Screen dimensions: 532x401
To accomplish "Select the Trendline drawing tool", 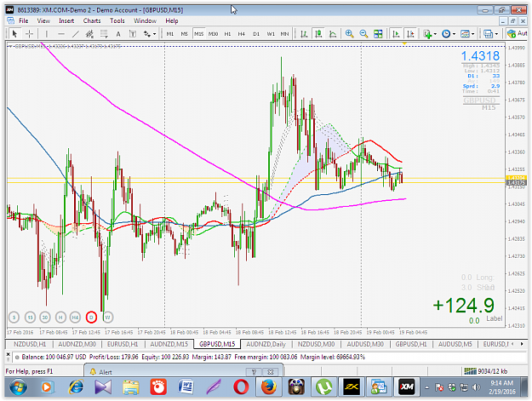I will click(x=75, y=34).
